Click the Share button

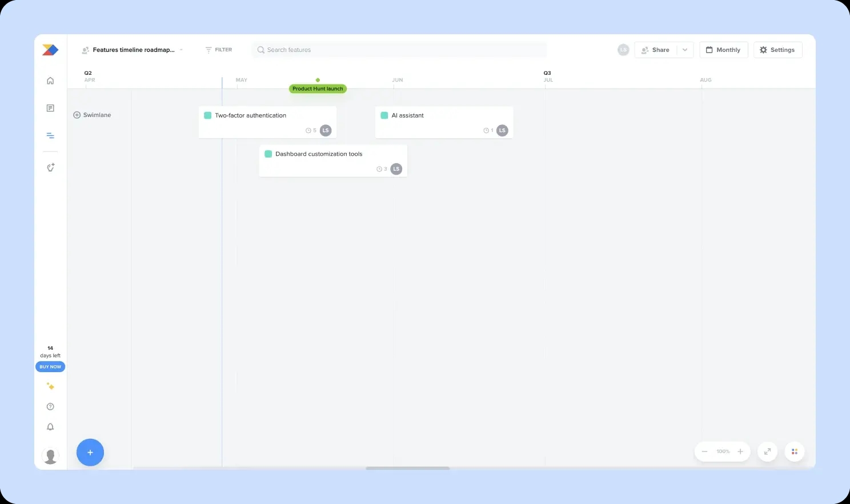(x=656, y=50)
